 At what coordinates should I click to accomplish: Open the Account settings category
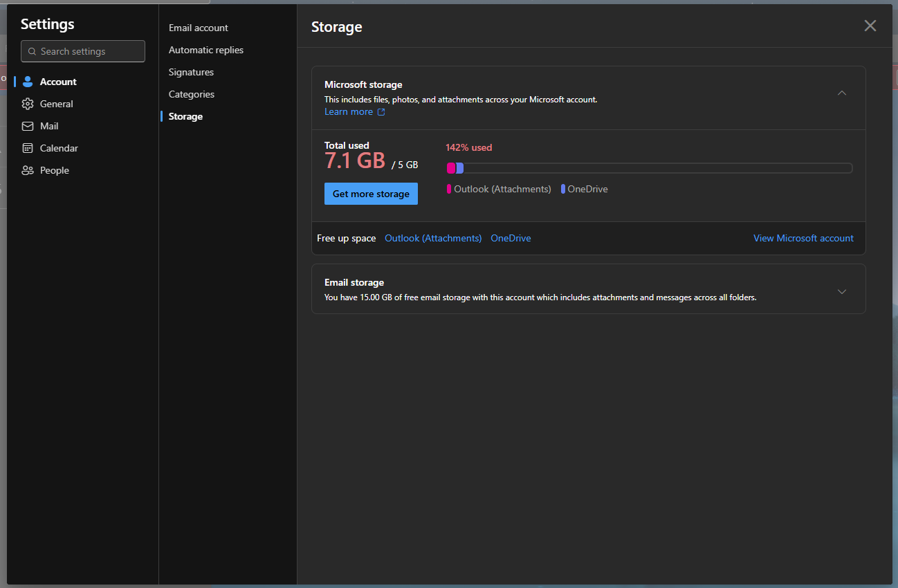(x=83, y=82)
